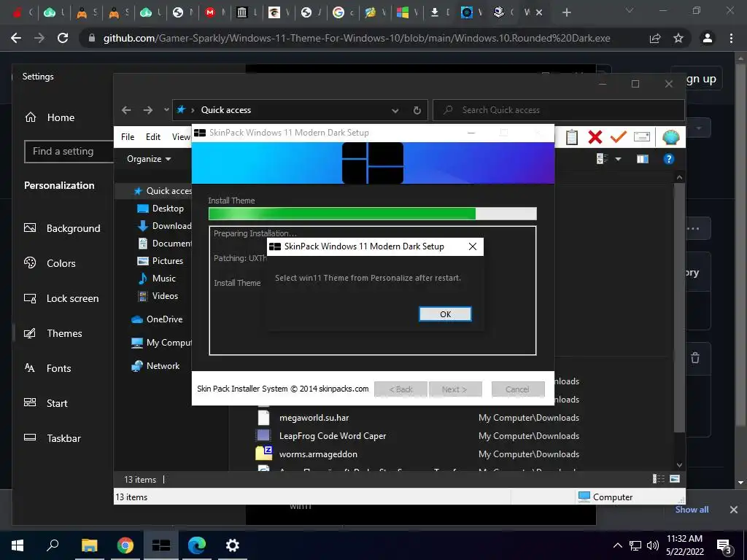The height and width of the screenshot is (560, 747).
Task: Bookmark this page with the star icon
Action: [x=678, y=38]
